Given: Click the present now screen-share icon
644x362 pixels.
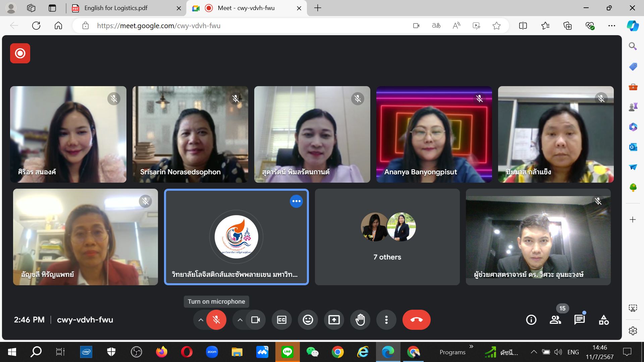Looking at the screenshot, I should (x=334, y=320).
